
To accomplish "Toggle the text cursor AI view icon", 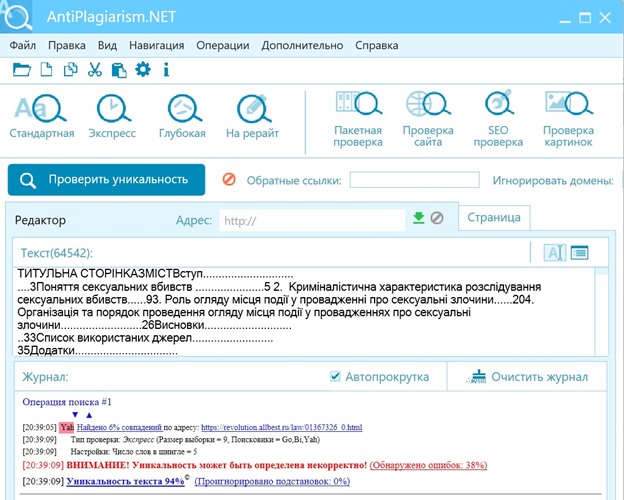I will click(554, 252).
